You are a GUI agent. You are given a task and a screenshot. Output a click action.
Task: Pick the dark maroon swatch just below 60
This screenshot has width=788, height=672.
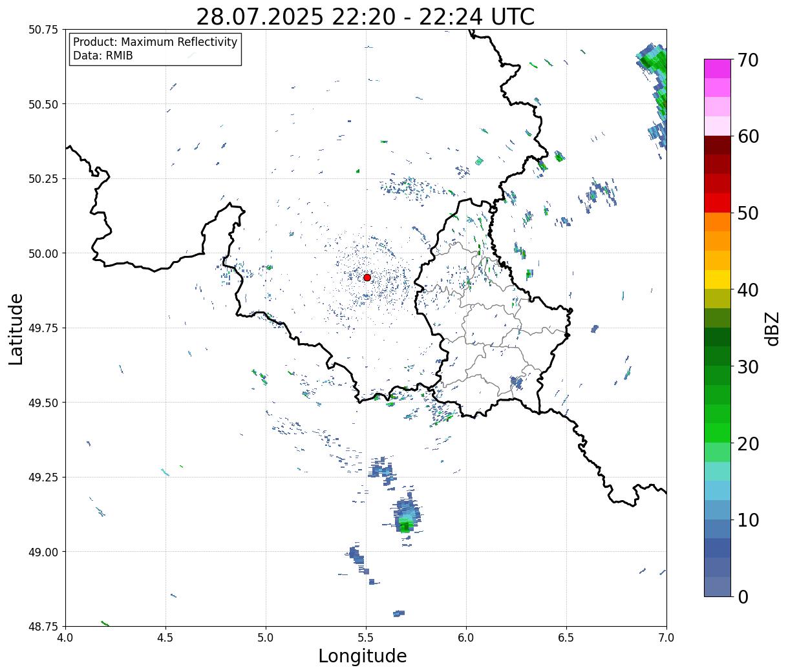click(x=718, y=145)
